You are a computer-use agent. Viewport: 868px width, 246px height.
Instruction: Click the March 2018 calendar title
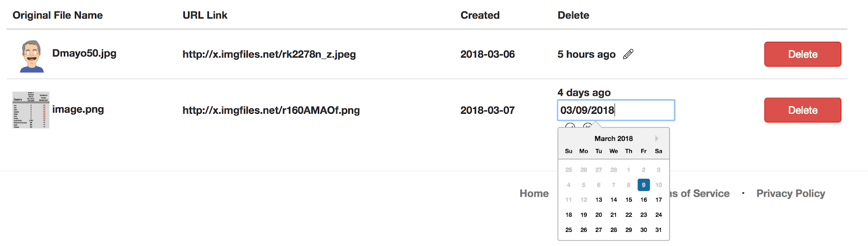(614, 139)
